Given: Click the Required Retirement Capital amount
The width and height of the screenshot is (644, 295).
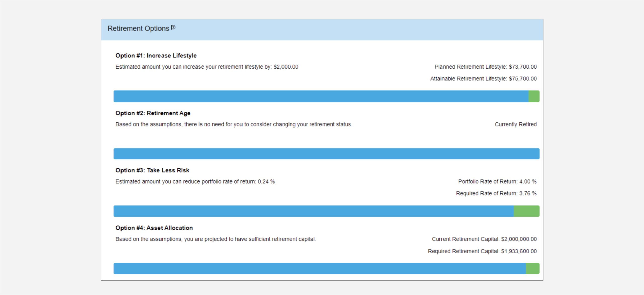Looking at the screenshot, I should (x=518, y=251).
